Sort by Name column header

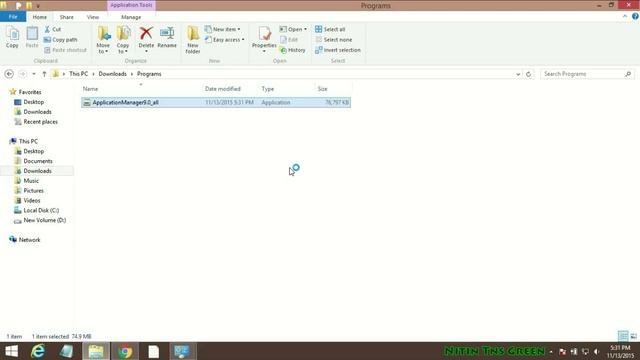pos(141,89)
